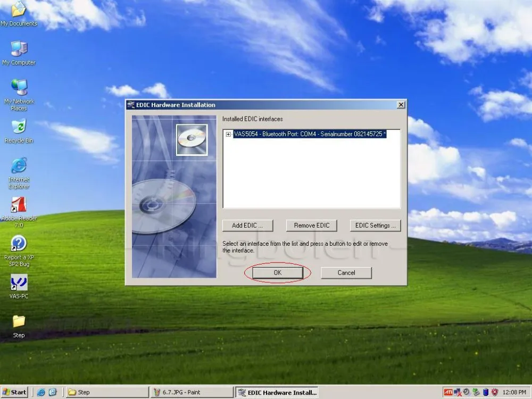Click Add EDIC button
The width and height of the screenshot is (532, 399).
click(x=247, y=226)
